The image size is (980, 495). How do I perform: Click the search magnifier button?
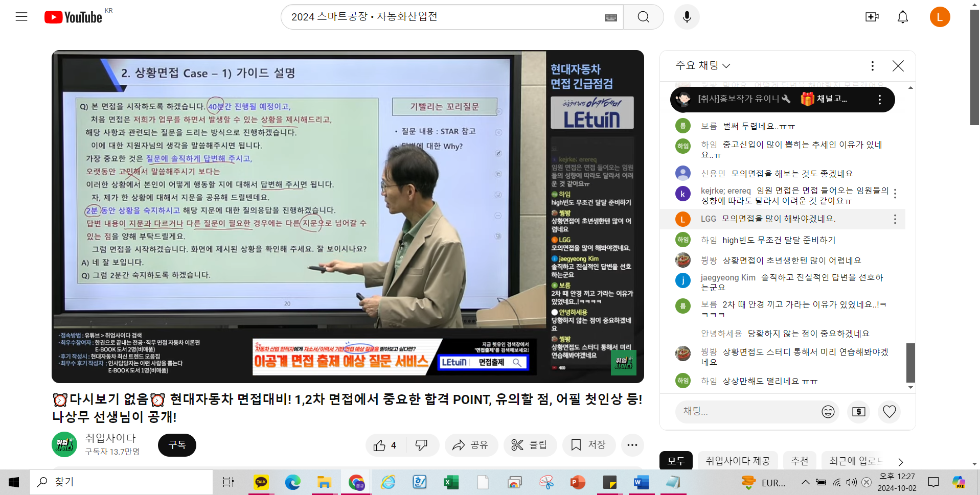[x=643, y=17]
